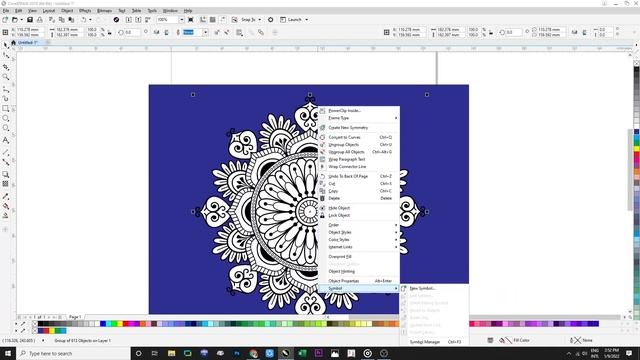
Task: Expand the Undo history dropdown arrow
Action: [x=90, y=20]
